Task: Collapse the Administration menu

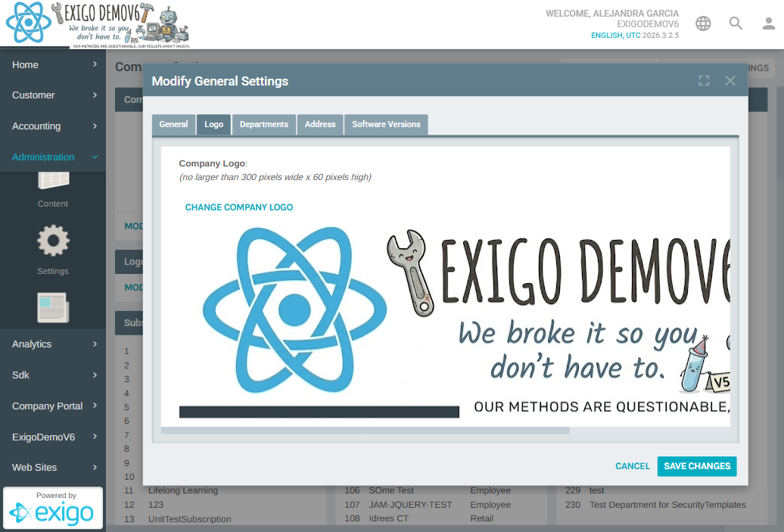Action: click(53, 157)
